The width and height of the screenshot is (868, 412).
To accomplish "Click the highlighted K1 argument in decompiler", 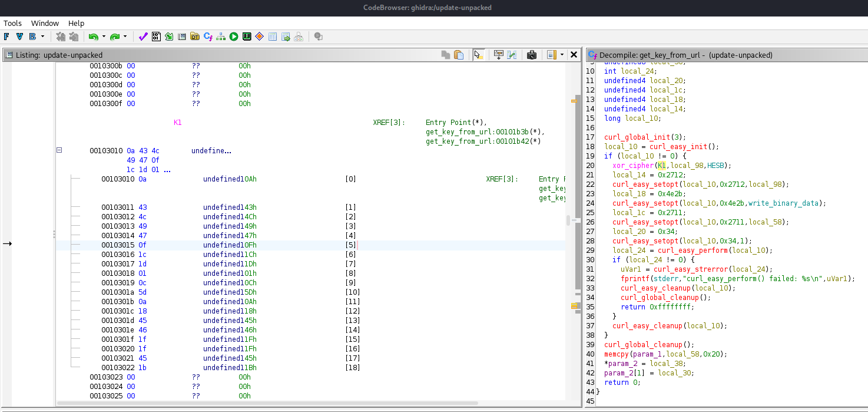I will pos(662,166).
